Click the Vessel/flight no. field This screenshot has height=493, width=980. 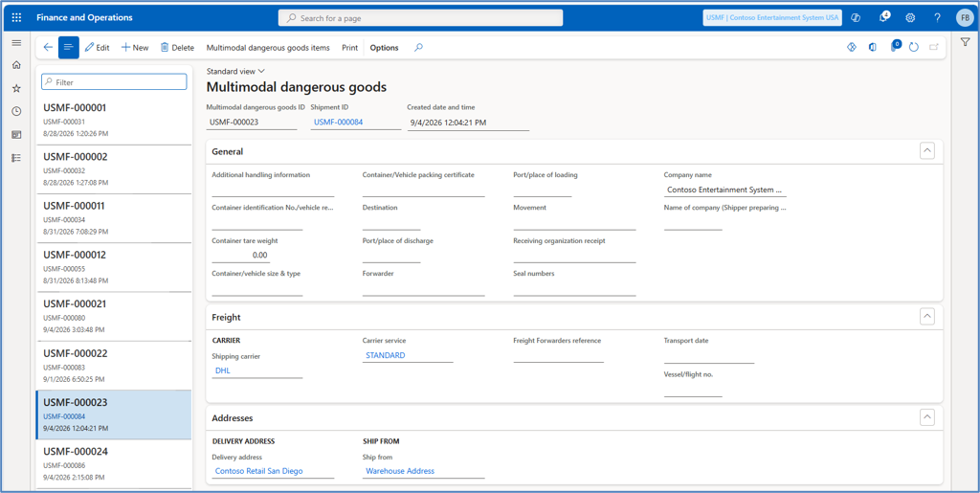[693, 390]
